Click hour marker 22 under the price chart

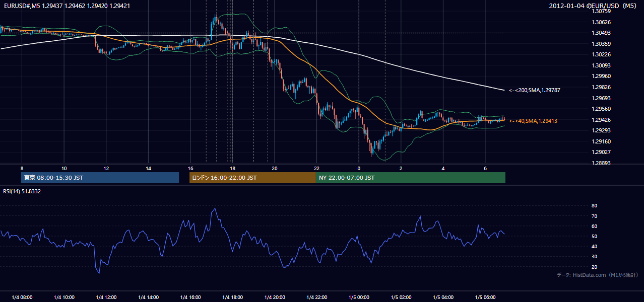click(316, 168)
